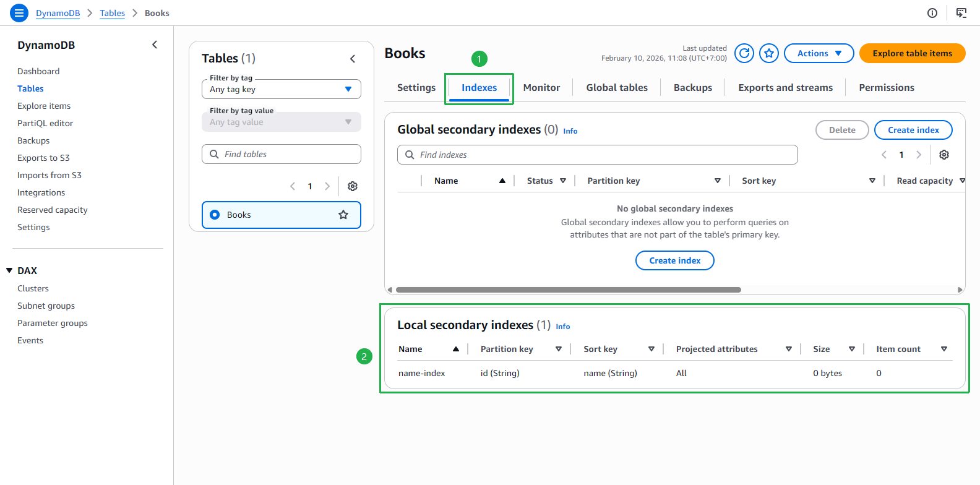Open Exports to S3 in the sidebar
Viewport: 980px width, 485px height.
(x=43, y=158)
